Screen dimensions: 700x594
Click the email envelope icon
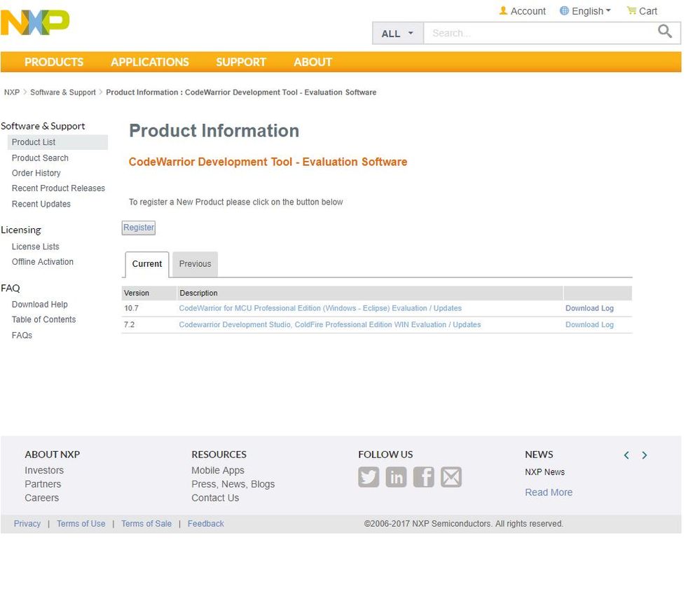point(451,477)
